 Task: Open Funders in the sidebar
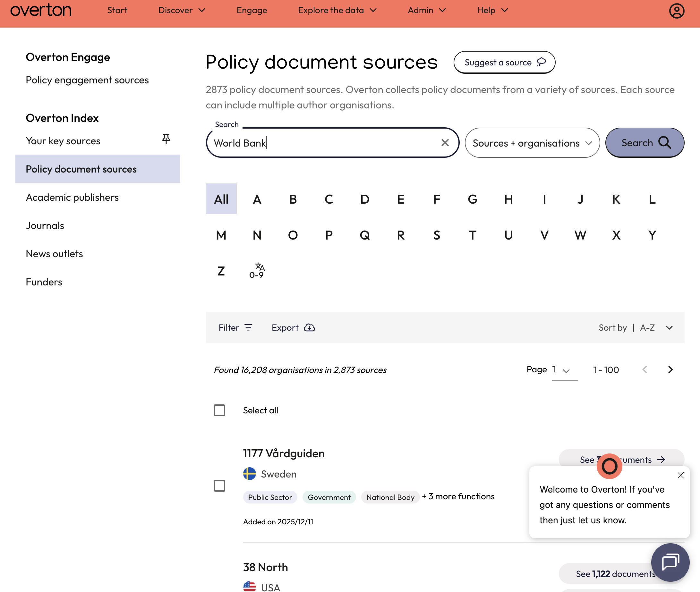click(44, 282)
